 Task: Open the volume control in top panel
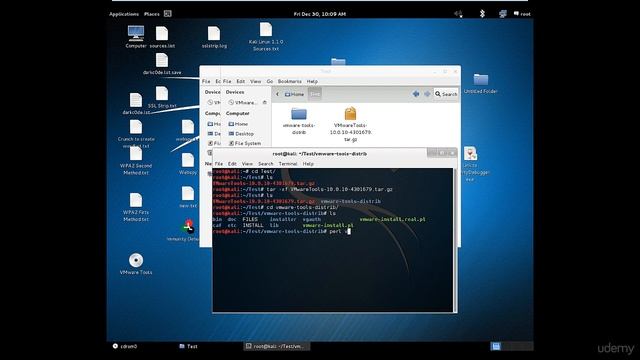(x=458, y=14)
